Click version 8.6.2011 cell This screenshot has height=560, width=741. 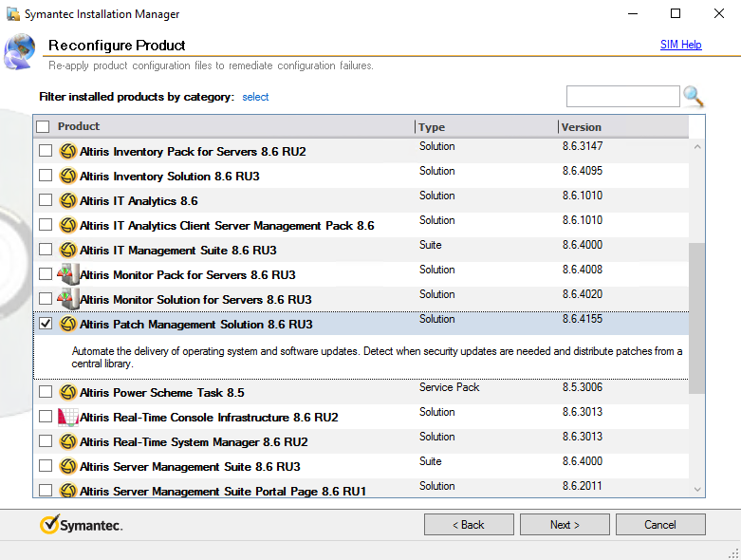582,486
